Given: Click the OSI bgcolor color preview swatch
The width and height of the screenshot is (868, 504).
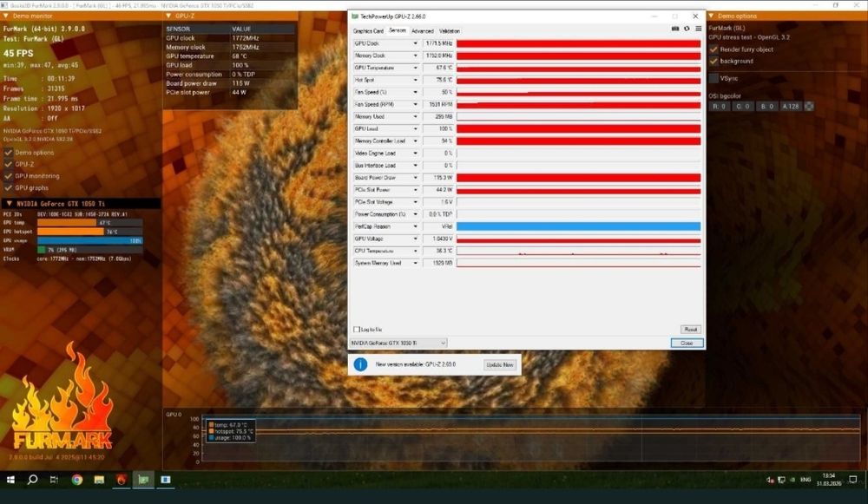Looking at the screenshot, I should (x=809, y=106).
